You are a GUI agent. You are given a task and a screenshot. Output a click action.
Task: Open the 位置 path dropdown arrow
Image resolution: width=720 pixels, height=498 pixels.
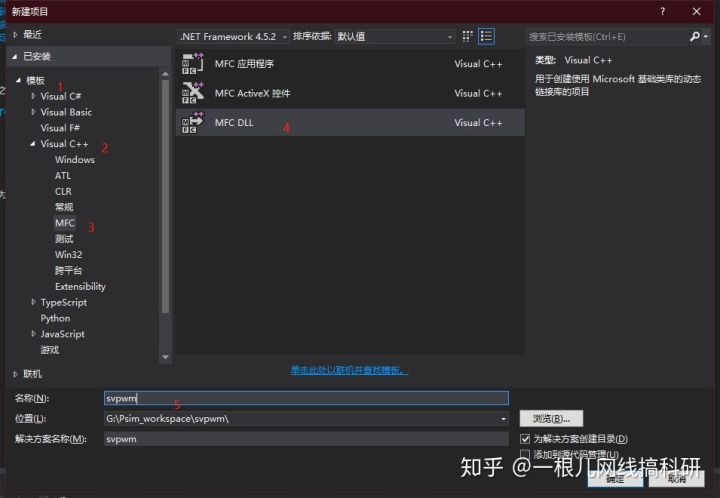[503, 419]
